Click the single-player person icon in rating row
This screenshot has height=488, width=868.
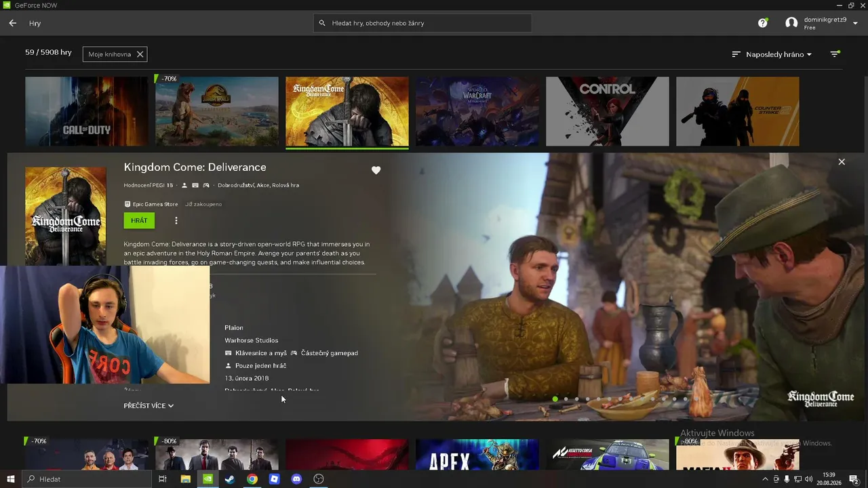pyautogui.click(x=184, y=185)
